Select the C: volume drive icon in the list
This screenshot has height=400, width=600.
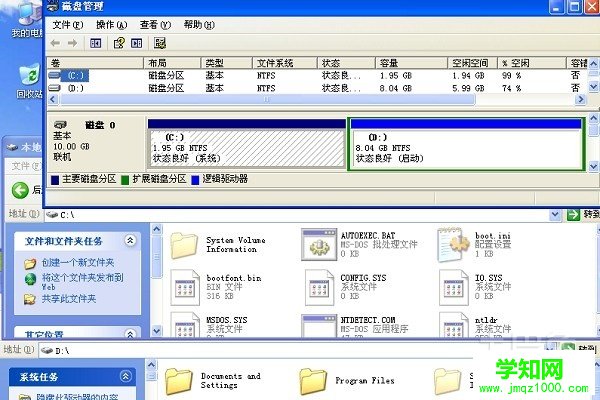(55, 75)
